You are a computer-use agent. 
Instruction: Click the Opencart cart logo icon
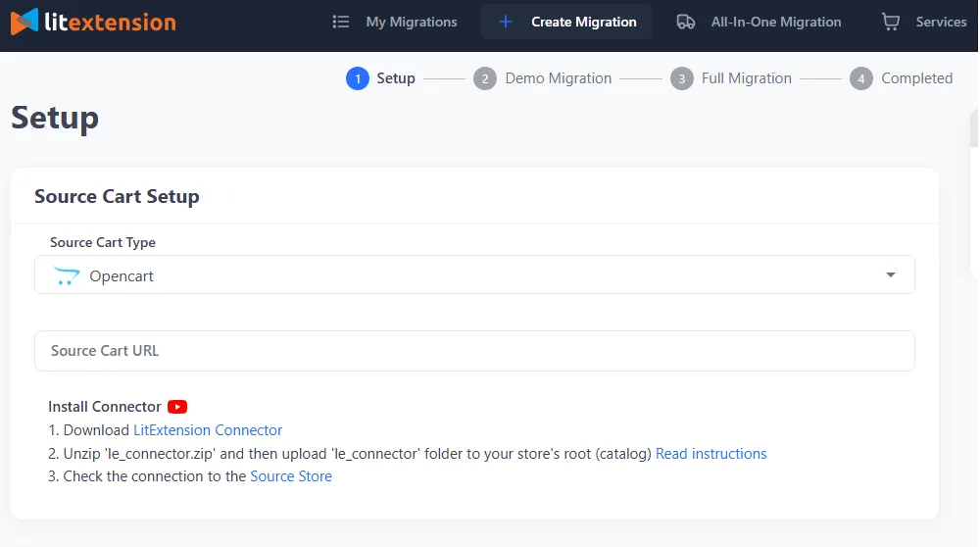click(x=67, y=275)
